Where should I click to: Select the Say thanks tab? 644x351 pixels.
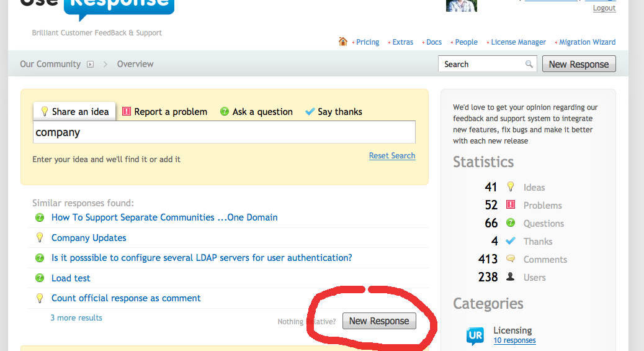pos(334,112)
